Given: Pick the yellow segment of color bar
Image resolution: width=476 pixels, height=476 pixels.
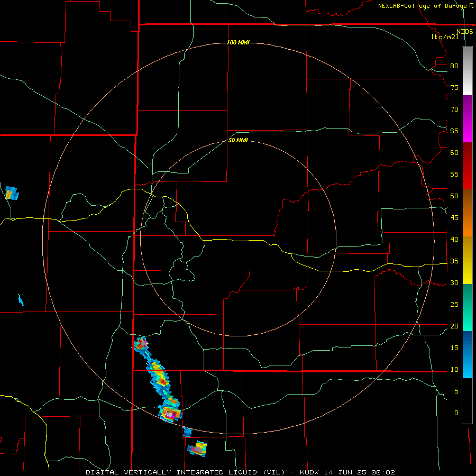Looking at the screenshot, I should pyautogui.click(x=467, y=260).
